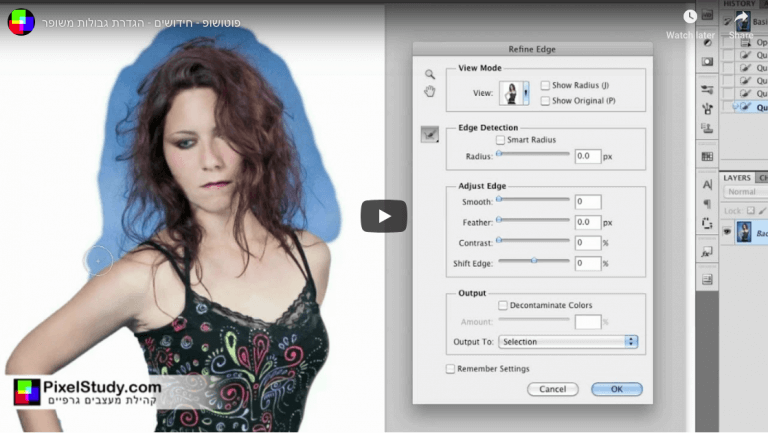Click the history snapshot thumbnail at top

pyautogui.click(x=744, y=22)
